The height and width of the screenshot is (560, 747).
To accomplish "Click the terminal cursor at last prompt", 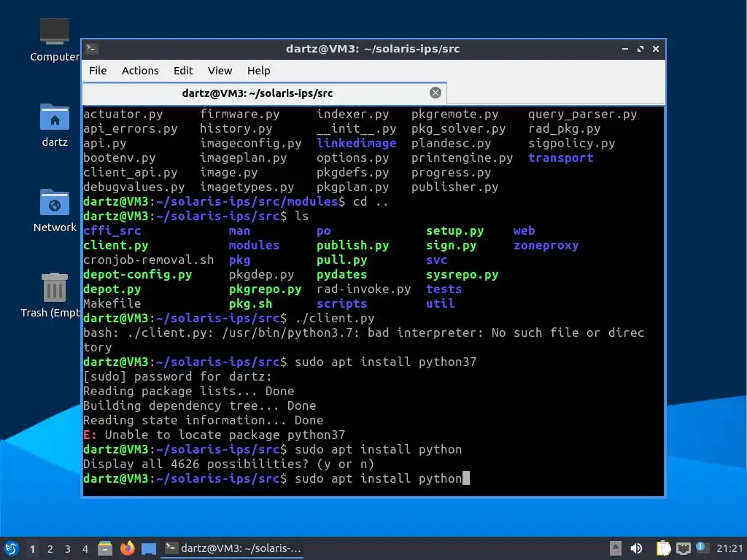I will 466,478.
